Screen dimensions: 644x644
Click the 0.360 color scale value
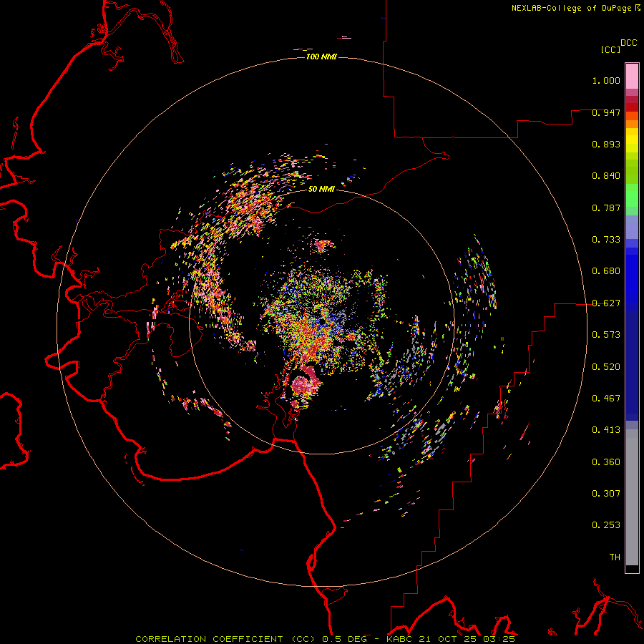coord(606,462)
